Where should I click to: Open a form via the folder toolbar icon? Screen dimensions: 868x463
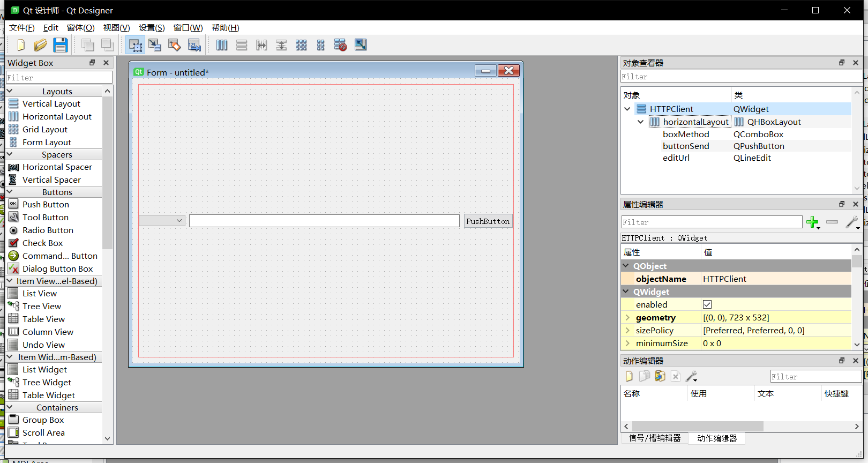pos(41,45)
